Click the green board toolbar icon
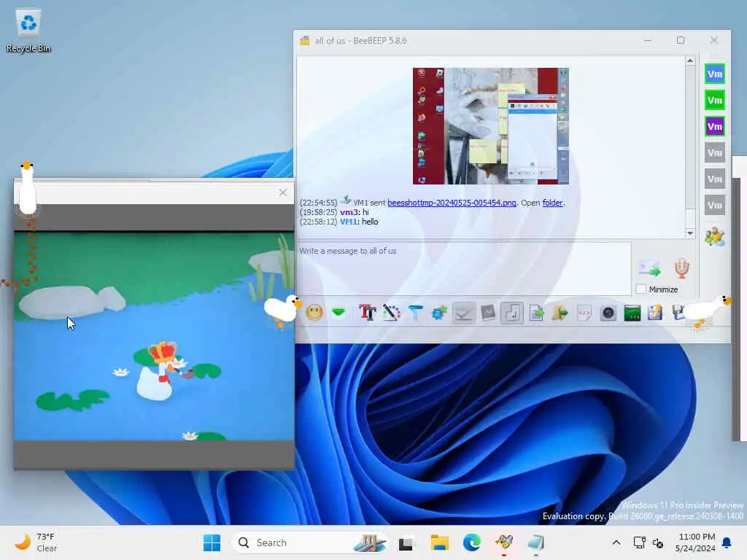Image resolution: width=747 pixels, height=560 pixels. tap(632, 313)
